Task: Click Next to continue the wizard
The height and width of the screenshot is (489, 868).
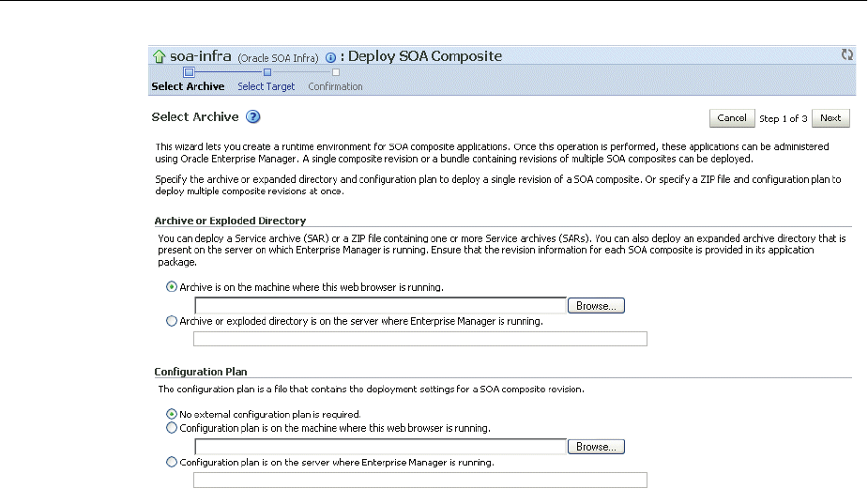Action: pyautogui.click(x=830, y=118)
